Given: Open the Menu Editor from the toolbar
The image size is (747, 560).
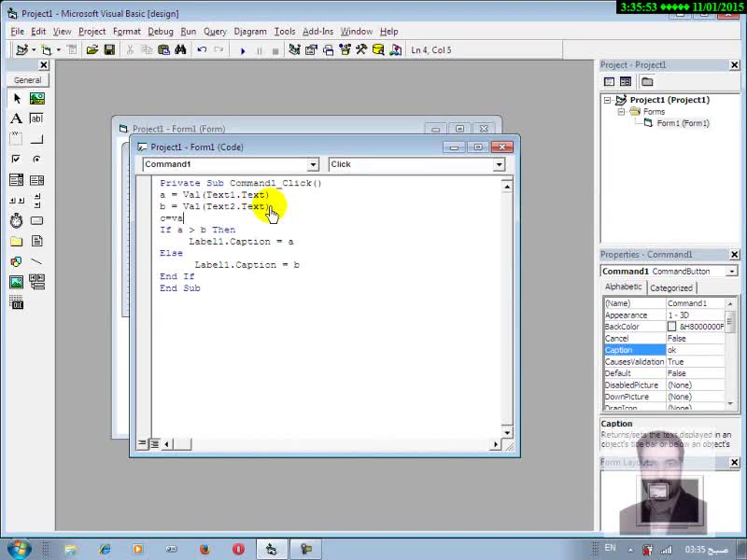Looking at the screenshot, I should [72, 49].
